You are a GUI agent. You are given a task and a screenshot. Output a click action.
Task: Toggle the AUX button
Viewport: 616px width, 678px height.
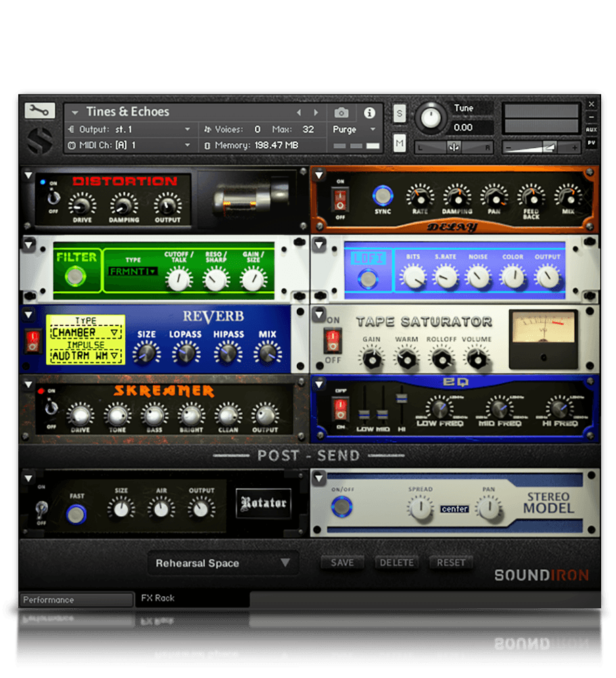(x=592, y=129)
